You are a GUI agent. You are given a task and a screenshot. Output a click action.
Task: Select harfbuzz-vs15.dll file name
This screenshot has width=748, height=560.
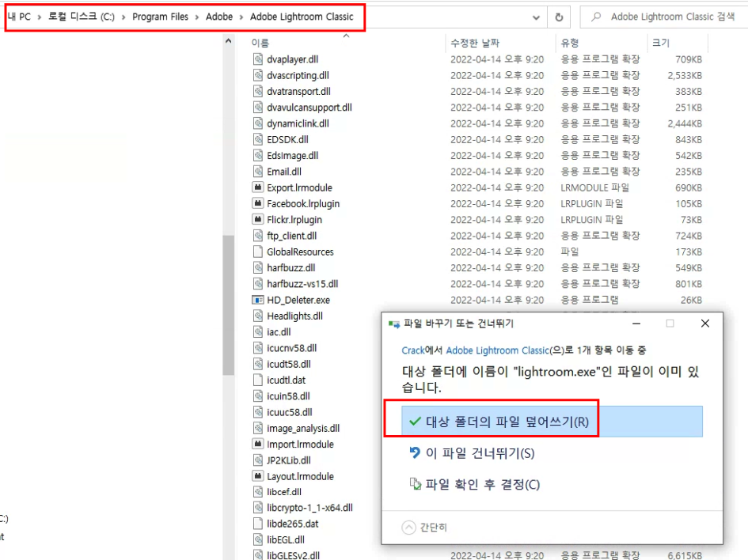302,284
